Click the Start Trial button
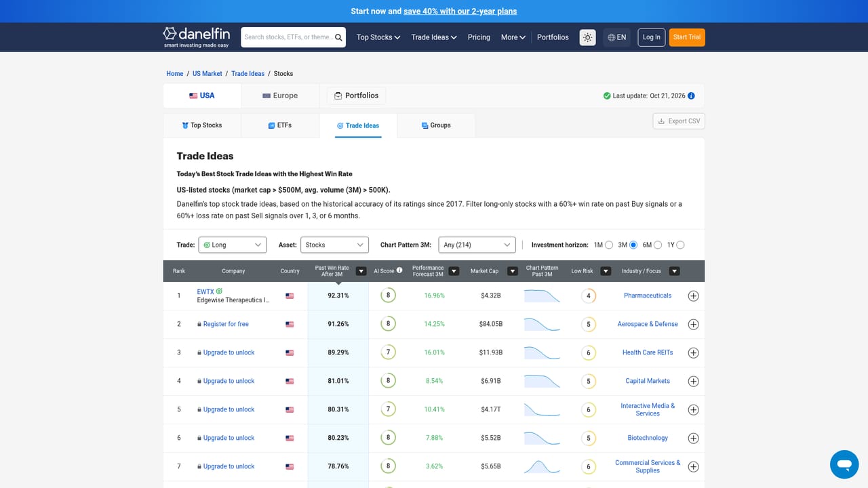The width and height of the screenshot is (868, 488). point(687,37)
